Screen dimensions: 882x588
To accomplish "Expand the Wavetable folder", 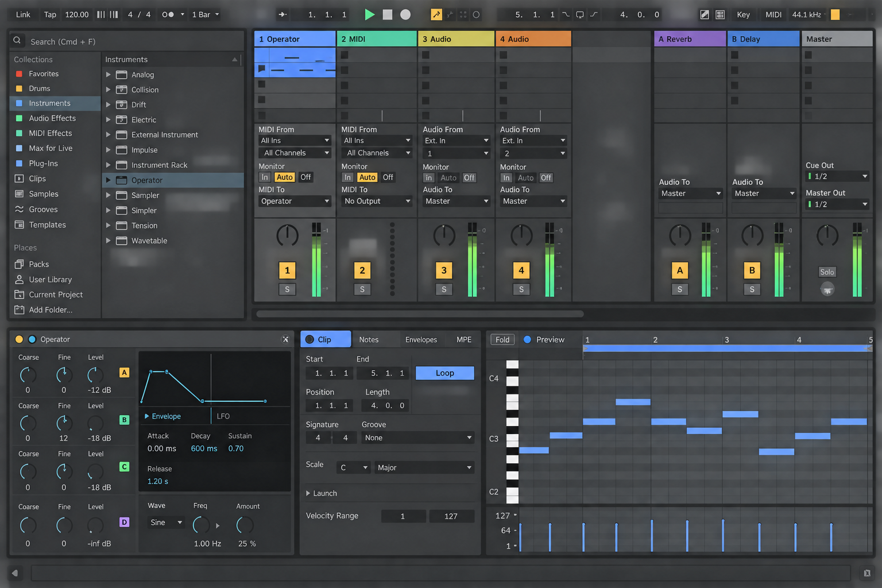I will 108,241.
